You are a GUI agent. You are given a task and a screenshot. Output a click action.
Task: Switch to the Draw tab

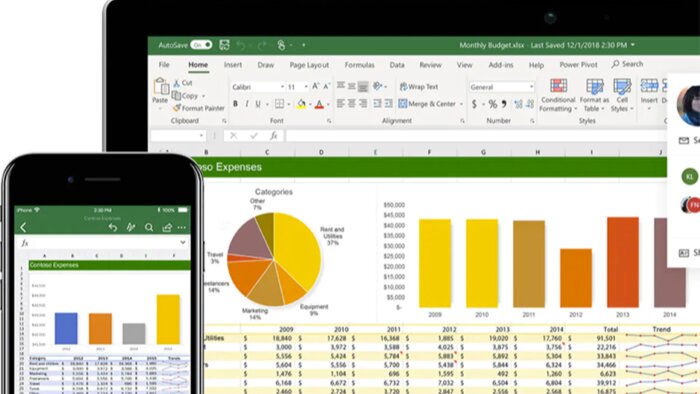(x=266, y=65)
